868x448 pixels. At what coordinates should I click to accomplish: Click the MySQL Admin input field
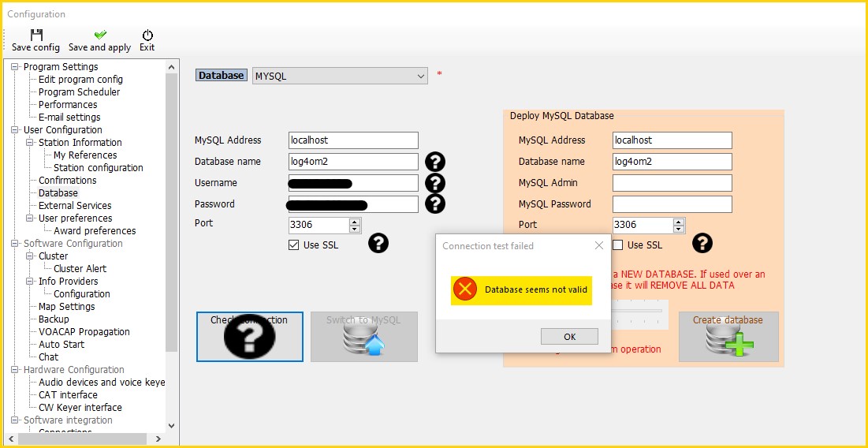pyautogui.click(x=672, y=183)
